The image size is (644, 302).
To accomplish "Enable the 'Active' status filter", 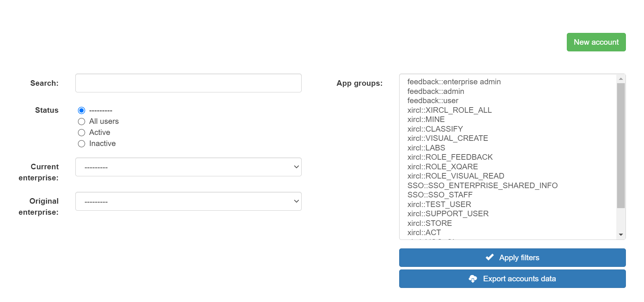I will pyautogui.click(x=81, y=132).
